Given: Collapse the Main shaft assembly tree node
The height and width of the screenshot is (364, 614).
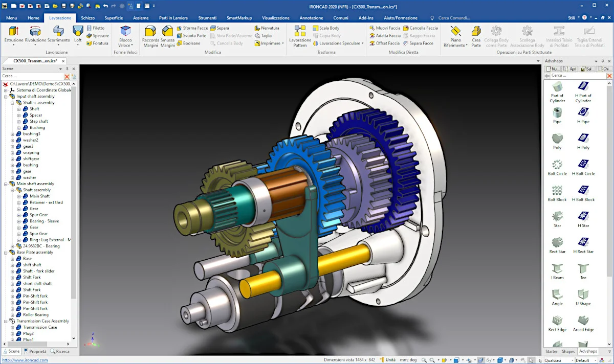Looking at the screenshot, I should click(6, 184).
